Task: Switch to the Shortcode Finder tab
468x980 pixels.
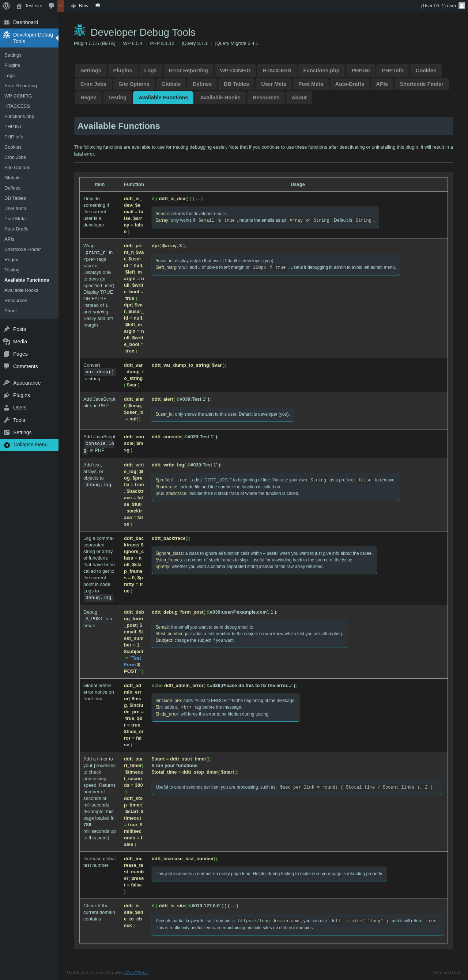Action: point(421,84)
